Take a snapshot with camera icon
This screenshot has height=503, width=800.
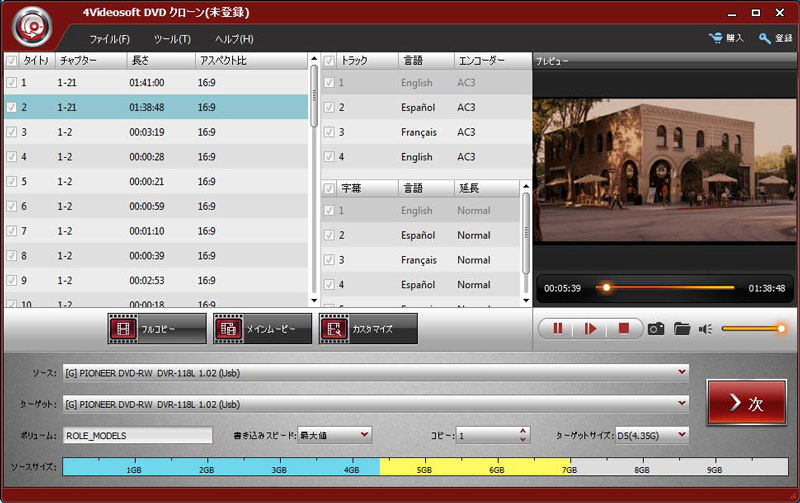[656, 328]
